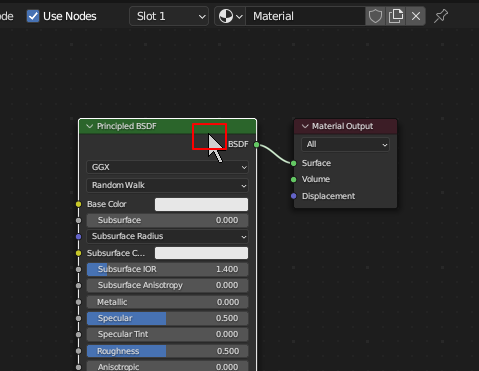Browse materials with the sphere icon
Viewport: 479px width, 371px height.
coord(230,16)
